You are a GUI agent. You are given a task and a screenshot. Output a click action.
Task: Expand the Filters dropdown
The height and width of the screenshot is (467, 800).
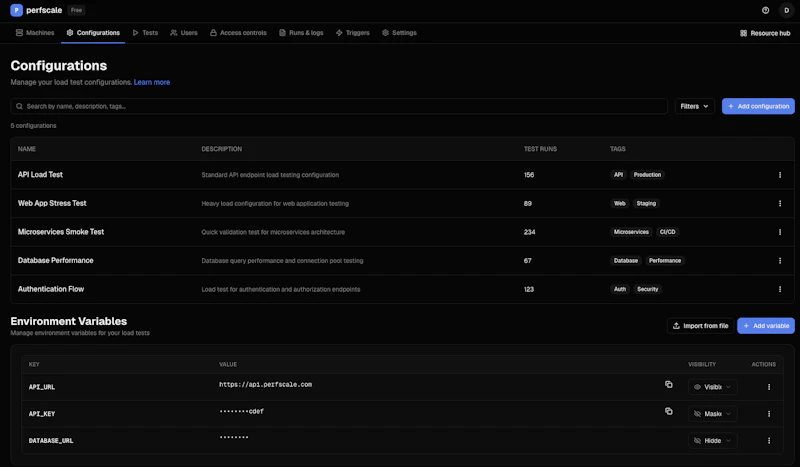click(x=694, y=106)
